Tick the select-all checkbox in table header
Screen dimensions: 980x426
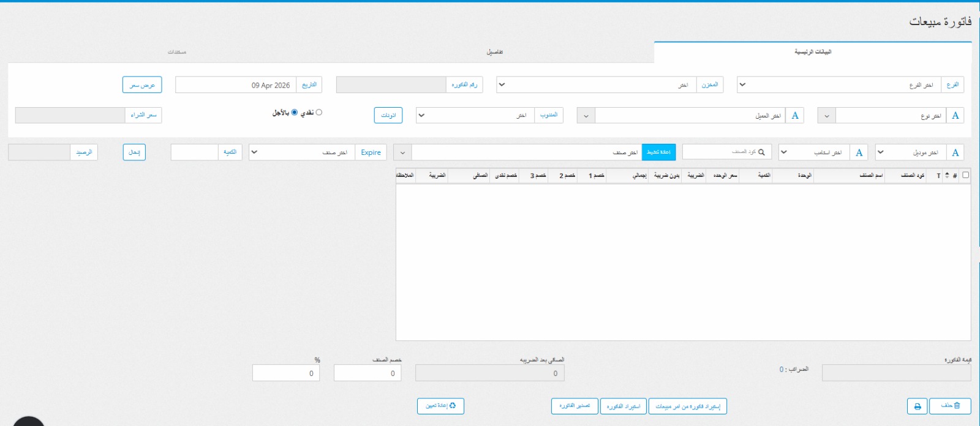(x=965, y=175)
